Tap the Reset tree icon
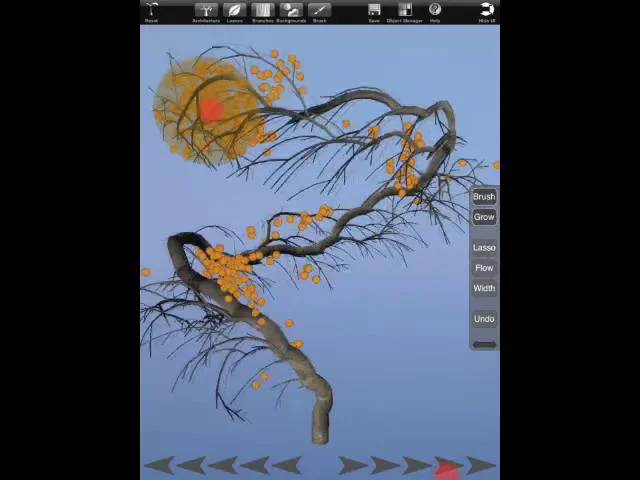 tap(152, 12)
